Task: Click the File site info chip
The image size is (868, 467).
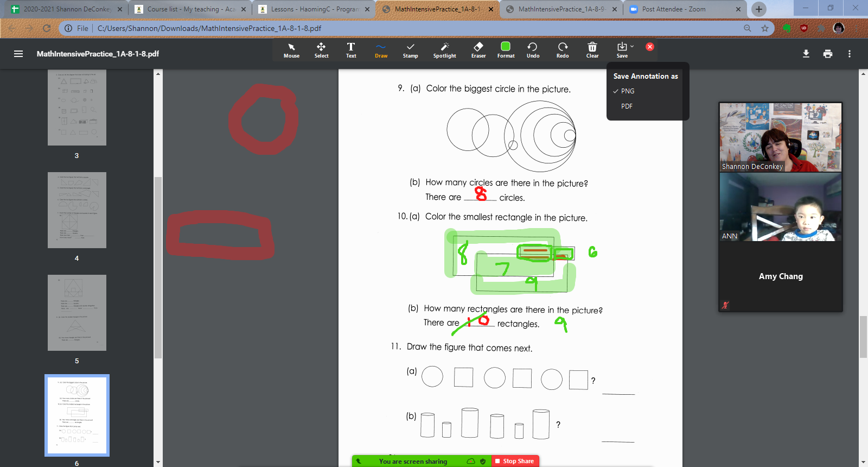Action: click(x=76, y=28)
